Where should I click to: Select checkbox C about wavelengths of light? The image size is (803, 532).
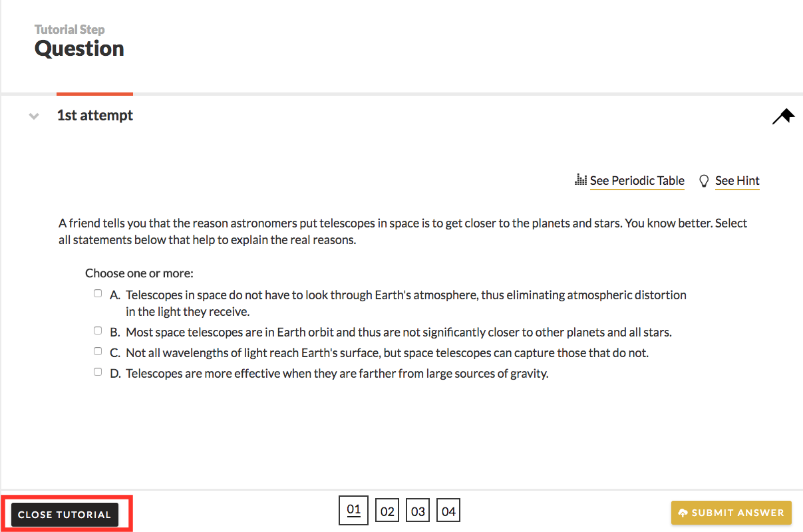98,351
